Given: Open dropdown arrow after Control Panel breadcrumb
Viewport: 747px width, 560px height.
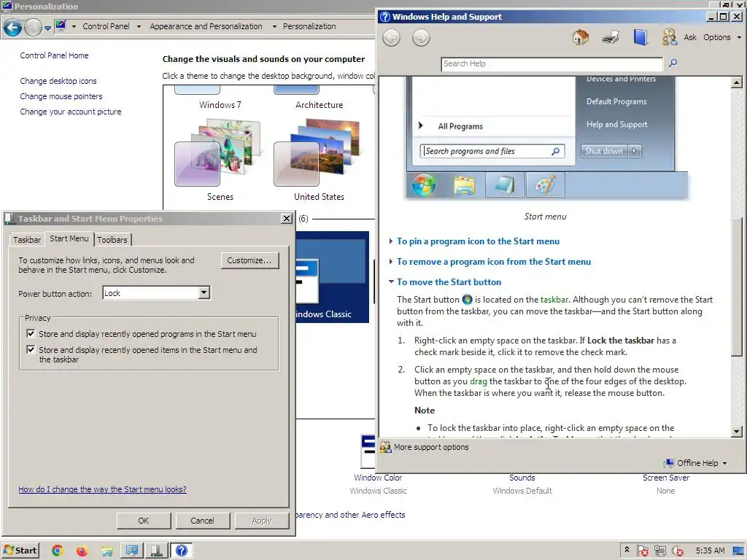Looking at the screenshot, I should tap(139, 27).
